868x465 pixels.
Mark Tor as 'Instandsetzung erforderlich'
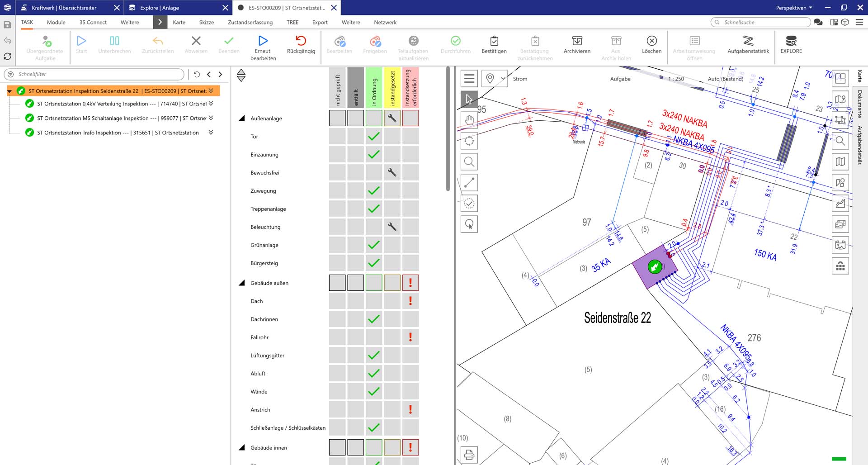[x=410, y=137]
